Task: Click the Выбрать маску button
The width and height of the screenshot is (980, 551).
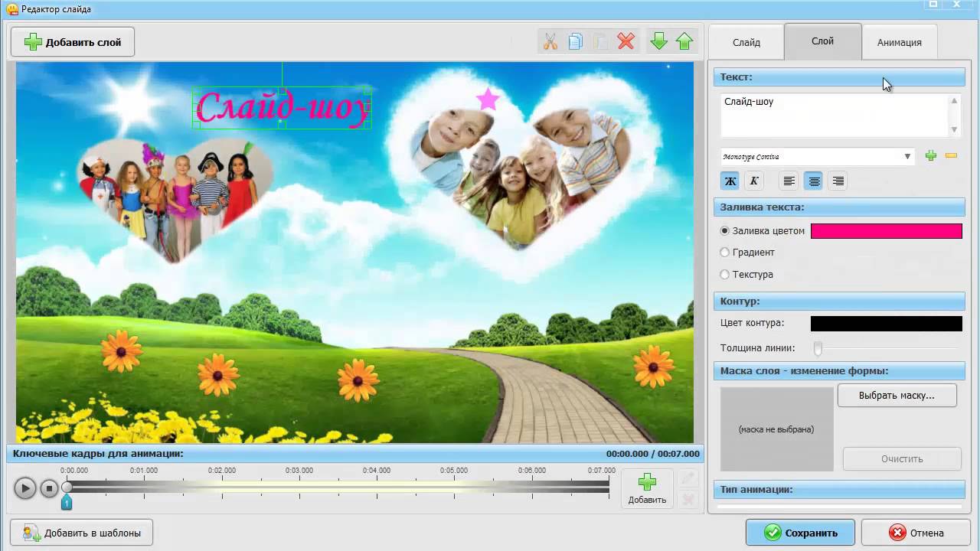Action: pos(897,395)
